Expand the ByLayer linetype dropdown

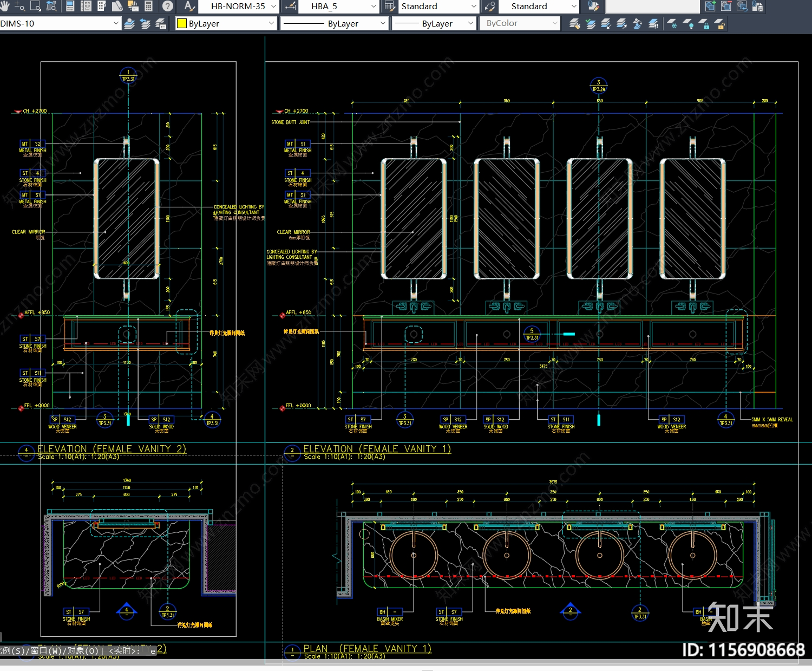pos(383,23)
